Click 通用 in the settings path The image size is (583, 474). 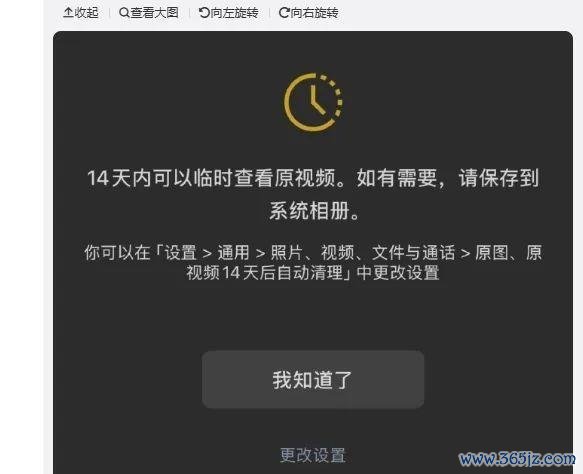(233, 253)
